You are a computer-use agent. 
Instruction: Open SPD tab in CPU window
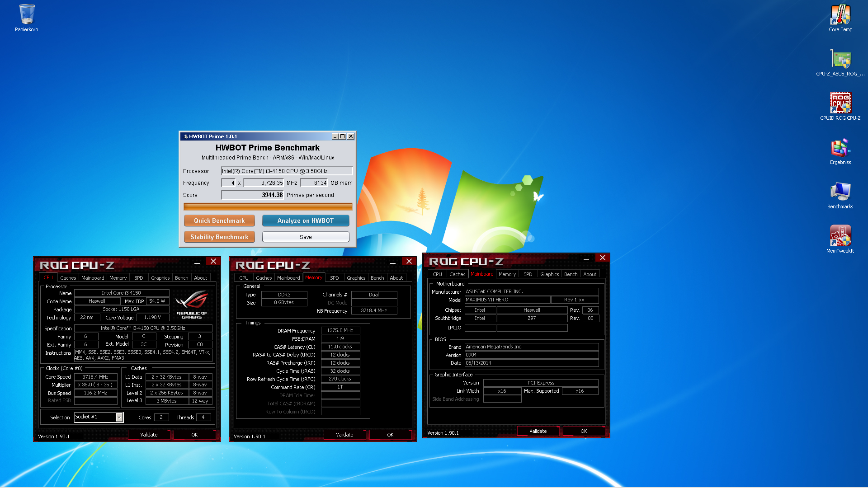pyautogui.click(x=139, y=278)
